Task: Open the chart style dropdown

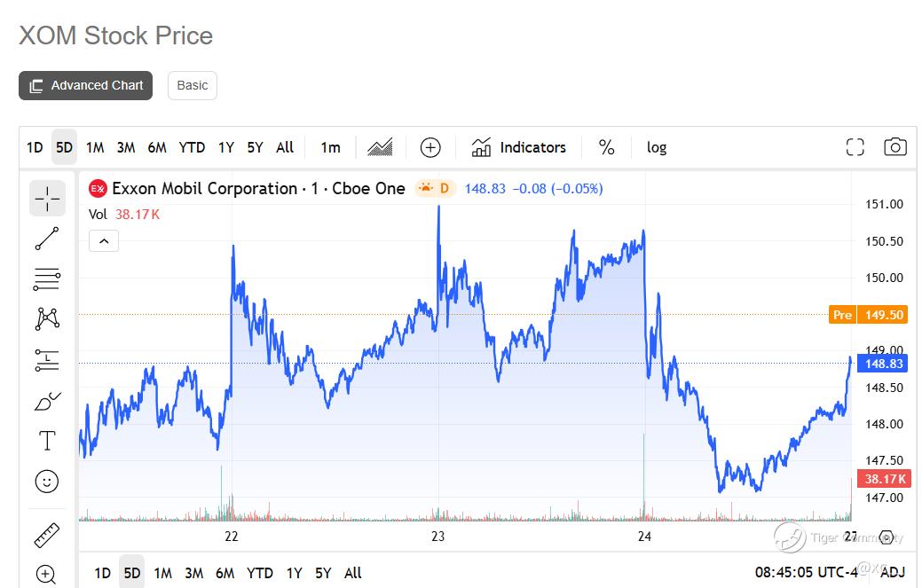Action: tap(380, 147)
